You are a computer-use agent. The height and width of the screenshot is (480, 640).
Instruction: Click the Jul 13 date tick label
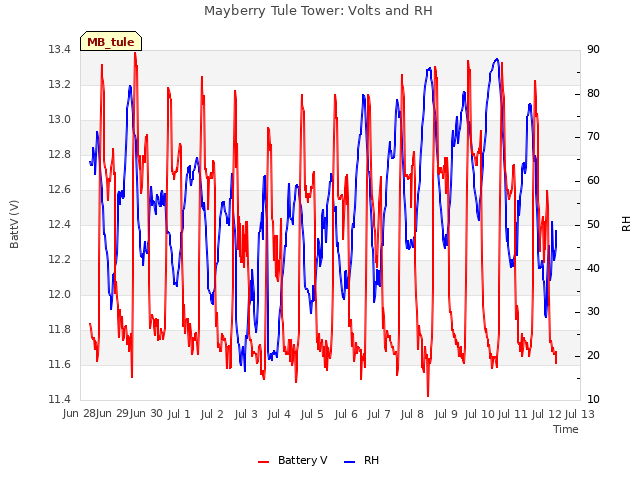point(580,414)
